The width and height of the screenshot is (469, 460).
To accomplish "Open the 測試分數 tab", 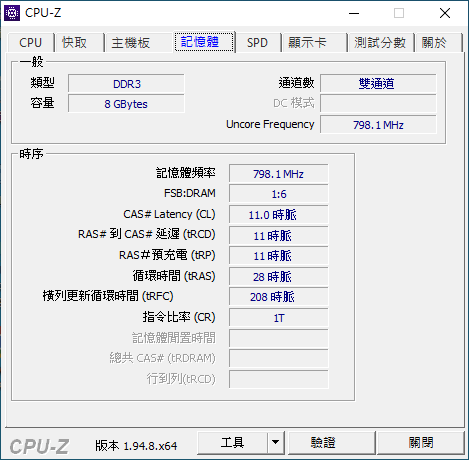I will click(380, 43).
